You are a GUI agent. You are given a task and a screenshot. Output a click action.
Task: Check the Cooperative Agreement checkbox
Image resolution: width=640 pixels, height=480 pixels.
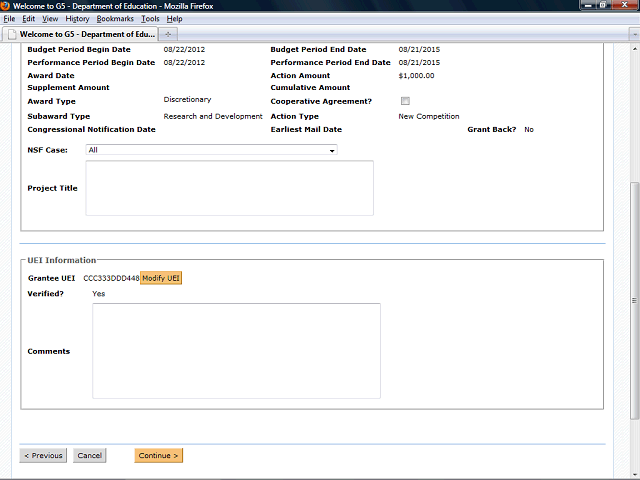pos(405,101)
